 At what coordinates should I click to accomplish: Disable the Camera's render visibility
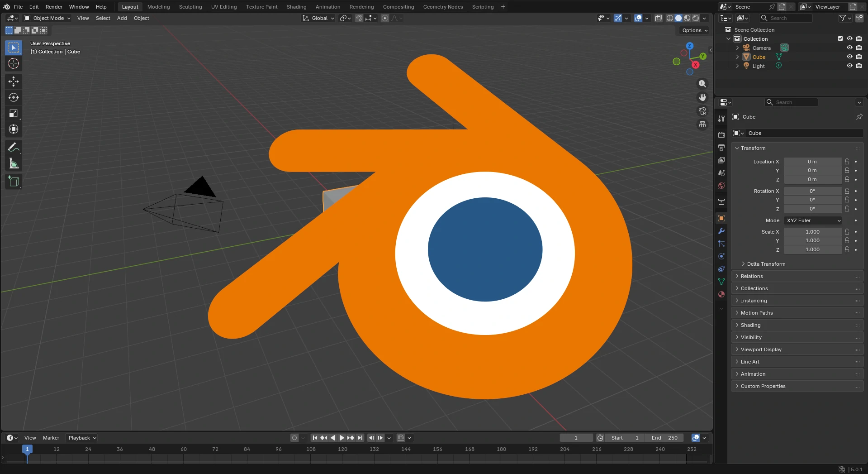tap(859, 48)
